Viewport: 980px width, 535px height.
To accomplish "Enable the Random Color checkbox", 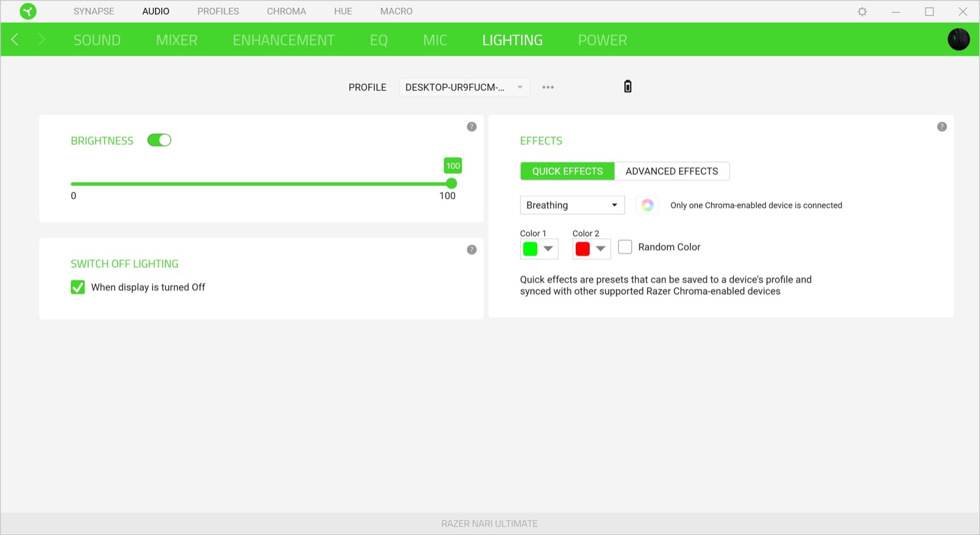I will pyautogui.click(x=625, y=247).
